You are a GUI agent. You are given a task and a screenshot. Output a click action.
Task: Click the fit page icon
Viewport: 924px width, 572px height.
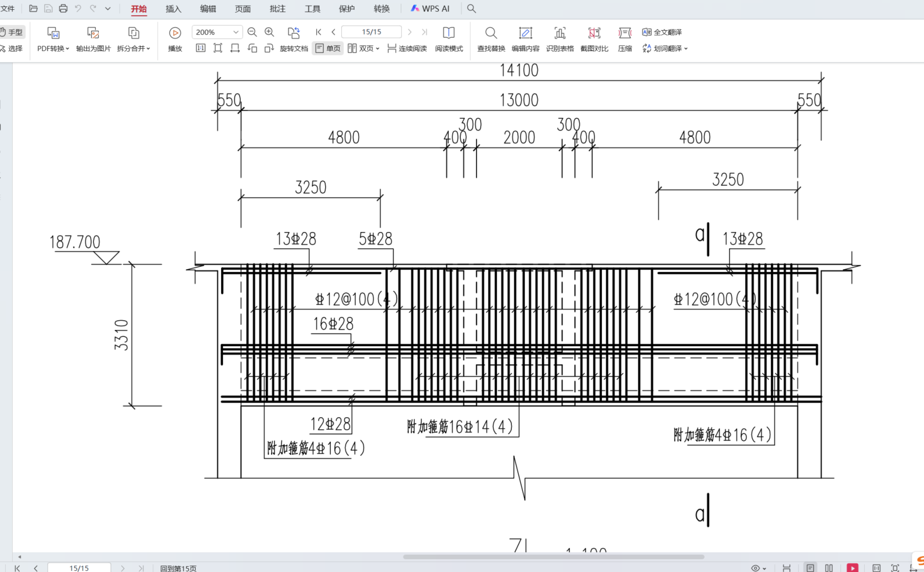tap(218, 48)
